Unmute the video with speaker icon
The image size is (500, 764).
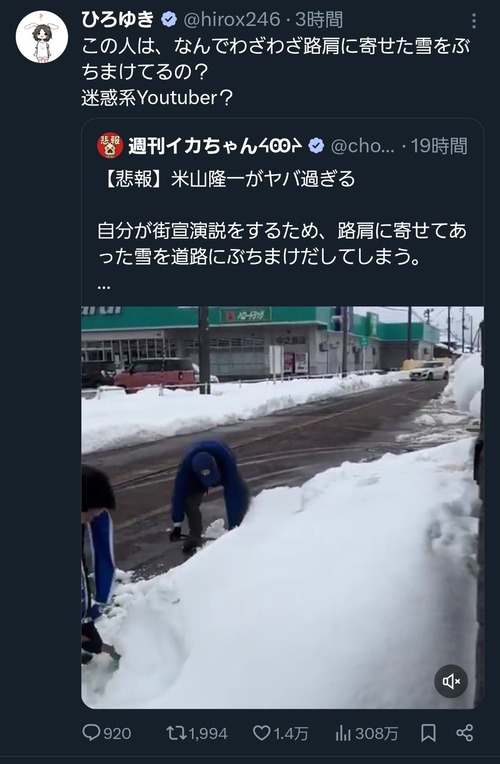(451, 681)
